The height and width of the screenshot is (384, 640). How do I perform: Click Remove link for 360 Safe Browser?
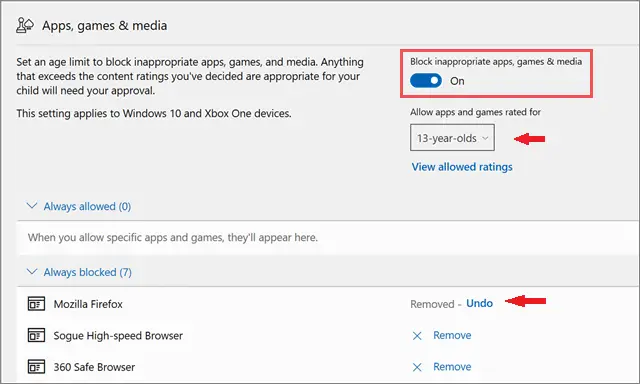[x=452, y=367]
